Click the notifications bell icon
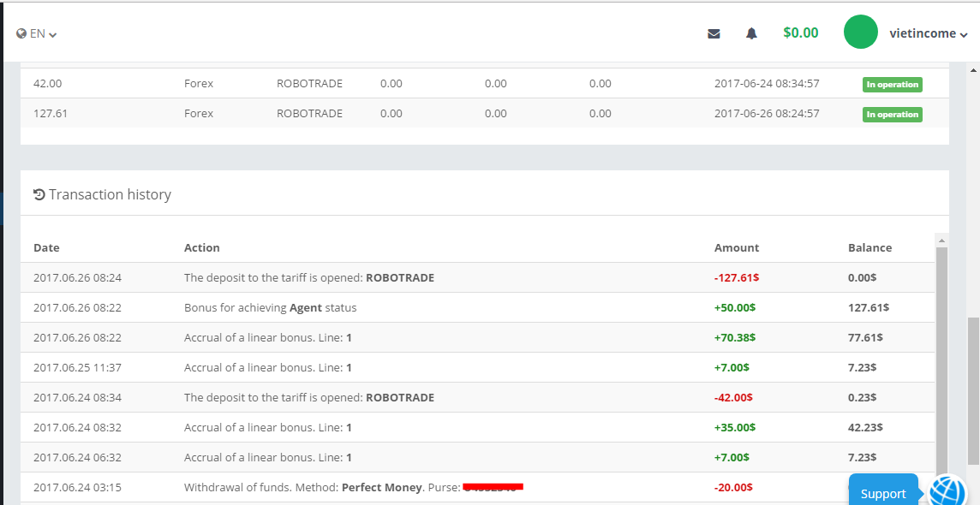 pyautogui.click(x=751, y=33)
